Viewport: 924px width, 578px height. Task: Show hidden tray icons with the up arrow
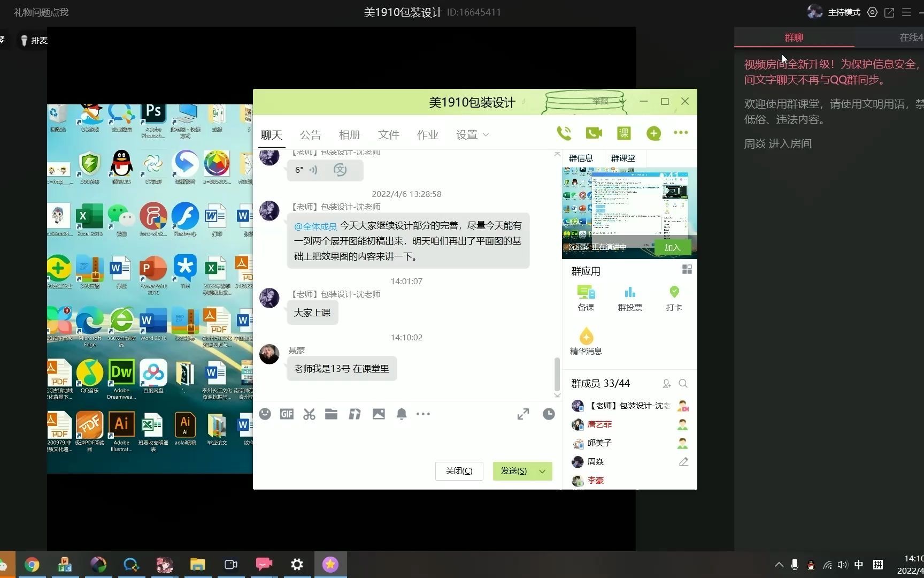[x=779, y=565]
